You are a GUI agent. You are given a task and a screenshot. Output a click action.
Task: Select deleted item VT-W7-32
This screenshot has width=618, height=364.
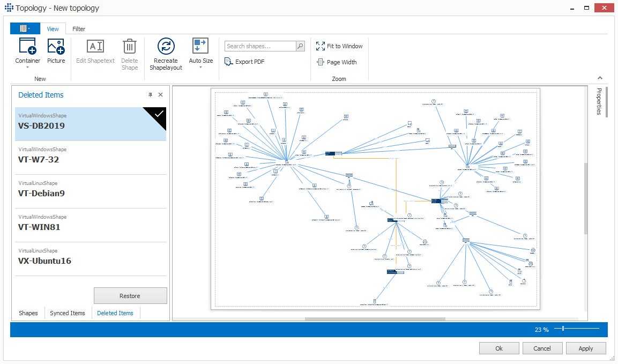pyautogui.click(x=91, y=158)
